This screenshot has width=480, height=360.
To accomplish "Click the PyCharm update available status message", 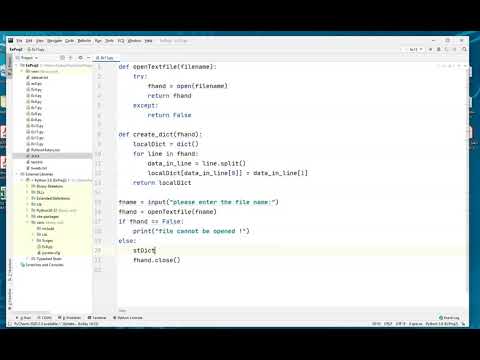I will point(56,324).
